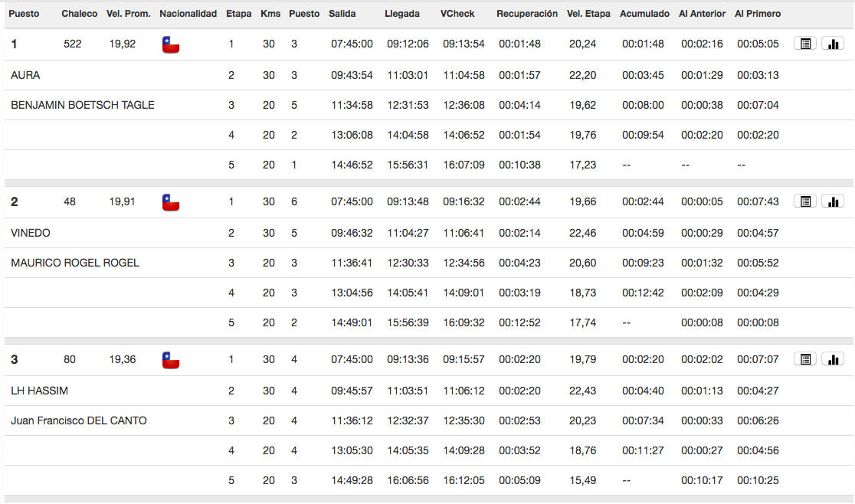Image resolution: width=855 pixels, height=504 pixels.
Task: Open details table icon for LH HASSIM
Action: tap(805, 359)
